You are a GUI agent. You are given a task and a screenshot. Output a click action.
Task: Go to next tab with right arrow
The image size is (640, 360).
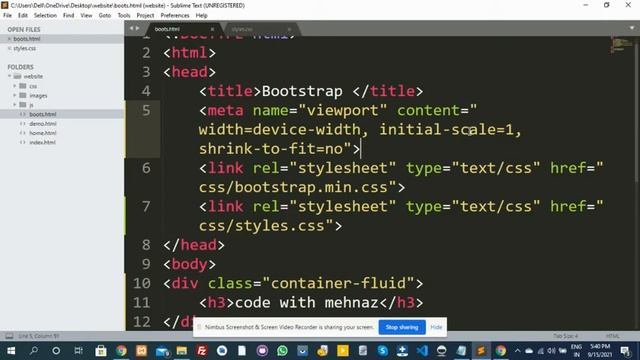coord(138,28)
